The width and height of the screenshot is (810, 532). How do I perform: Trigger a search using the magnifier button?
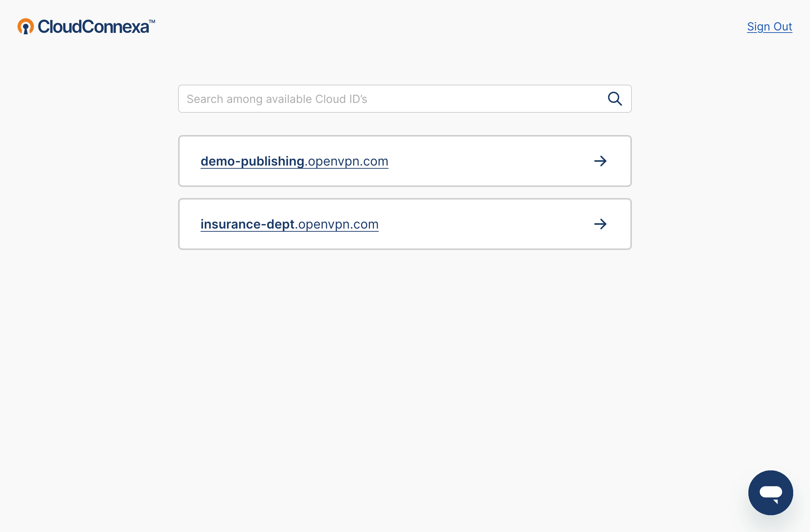click(615, 99)
